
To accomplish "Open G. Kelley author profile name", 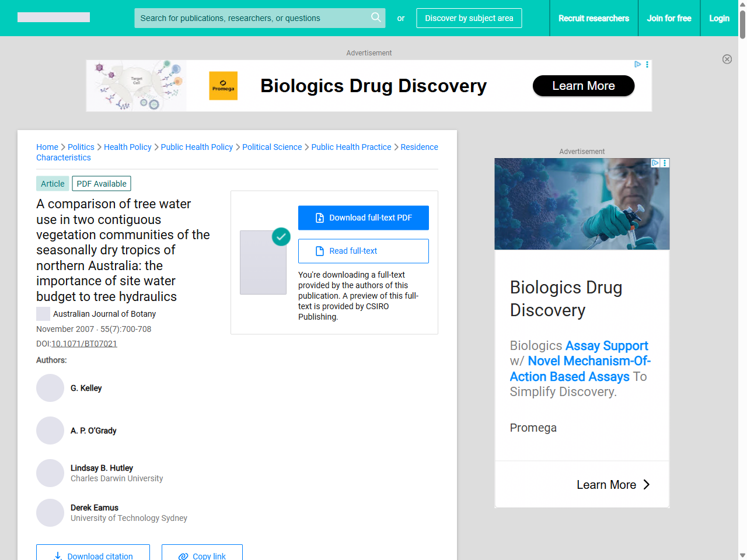I will coord(86,388).
